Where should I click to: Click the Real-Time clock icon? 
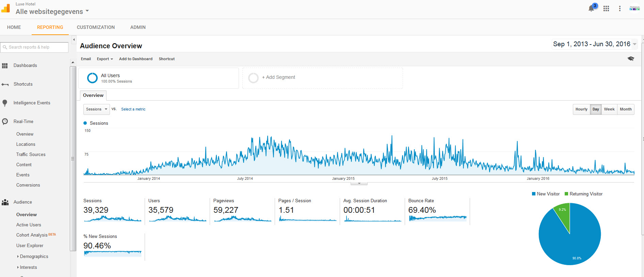(x=5, y=121)
